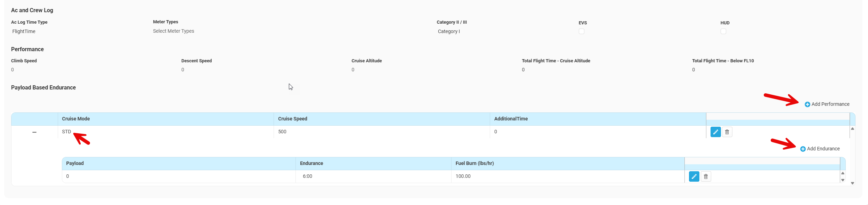Click the Cruise Mode column header
Viewport: 868px width, 205px height.
tap(76, 119)
